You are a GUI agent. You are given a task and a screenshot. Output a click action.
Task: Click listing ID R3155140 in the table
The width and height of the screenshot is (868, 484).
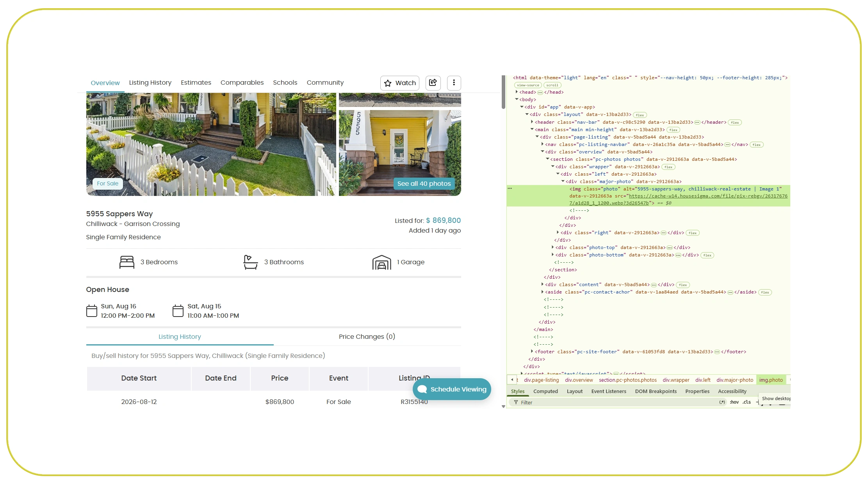click(414, 402)
